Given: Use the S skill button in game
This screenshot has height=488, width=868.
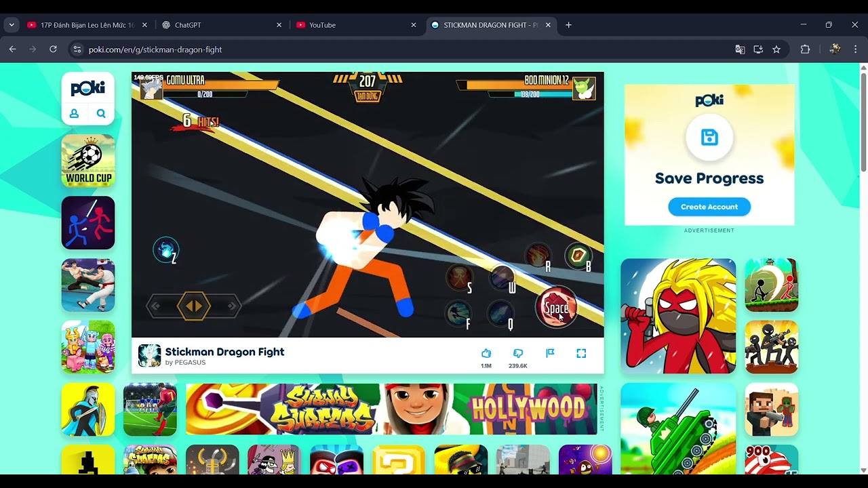Looking at the screenshot, I should click(x=459, y=279).
